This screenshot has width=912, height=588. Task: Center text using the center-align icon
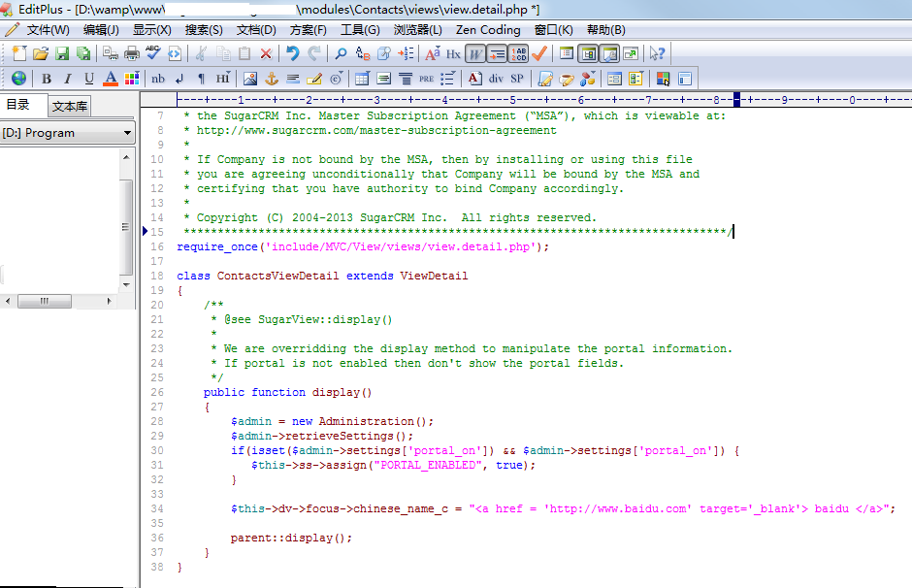(406, 79)
